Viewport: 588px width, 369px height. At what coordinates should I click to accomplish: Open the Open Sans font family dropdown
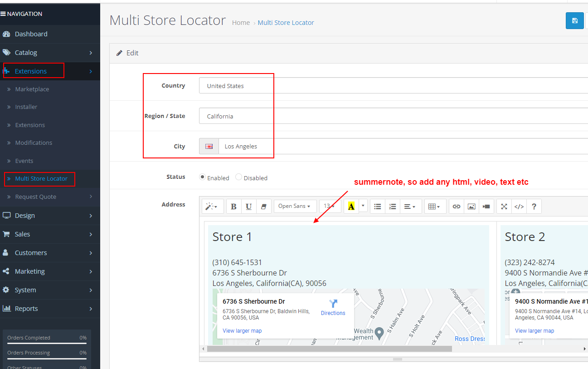point(295,206)
